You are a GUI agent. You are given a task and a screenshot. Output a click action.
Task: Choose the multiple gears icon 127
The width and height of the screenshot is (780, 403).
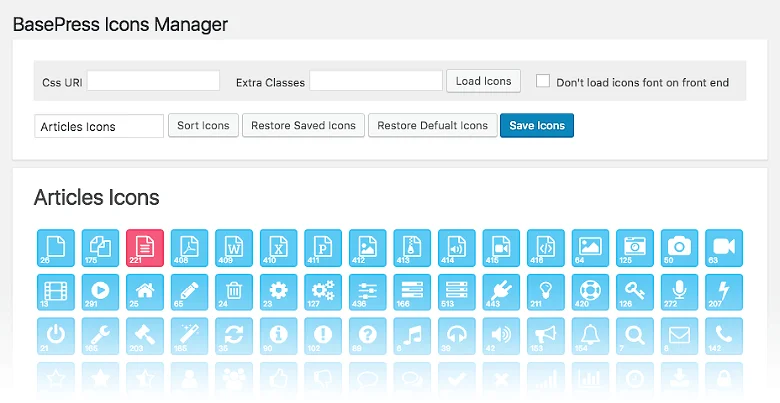coord(323,292)
